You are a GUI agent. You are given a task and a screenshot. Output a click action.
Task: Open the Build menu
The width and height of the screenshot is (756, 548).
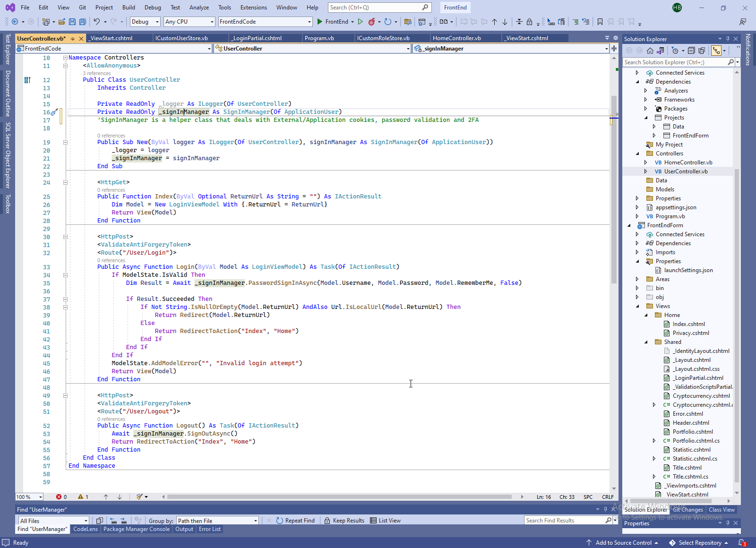coord(129,8)
